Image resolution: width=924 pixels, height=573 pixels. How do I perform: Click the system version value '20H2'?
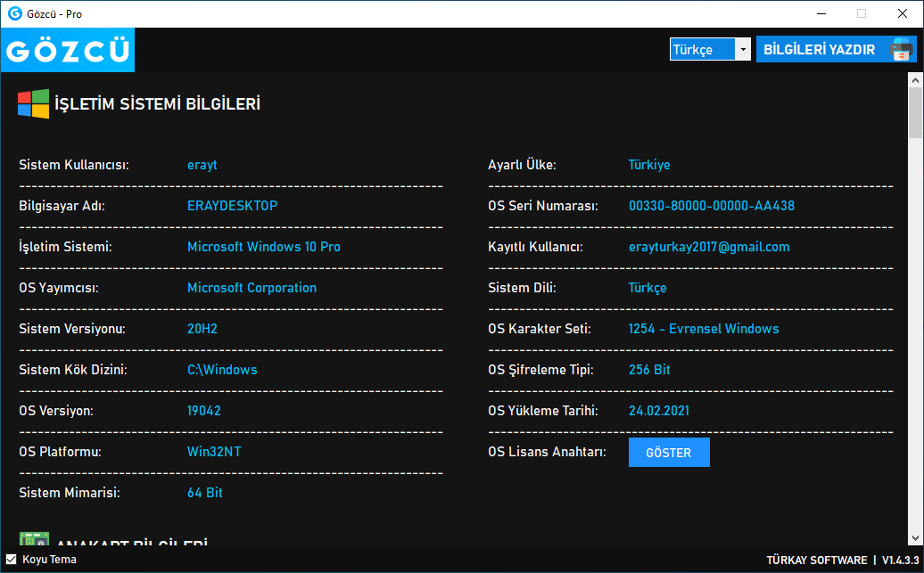tap(202, 329)
